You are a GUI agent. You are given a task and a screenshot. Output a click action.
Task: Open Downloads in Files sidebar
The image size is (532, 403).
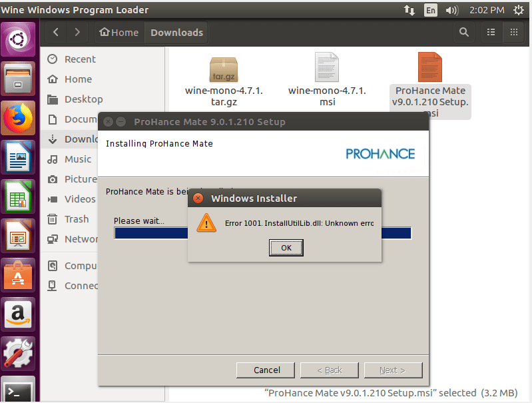tap(69, 139)
